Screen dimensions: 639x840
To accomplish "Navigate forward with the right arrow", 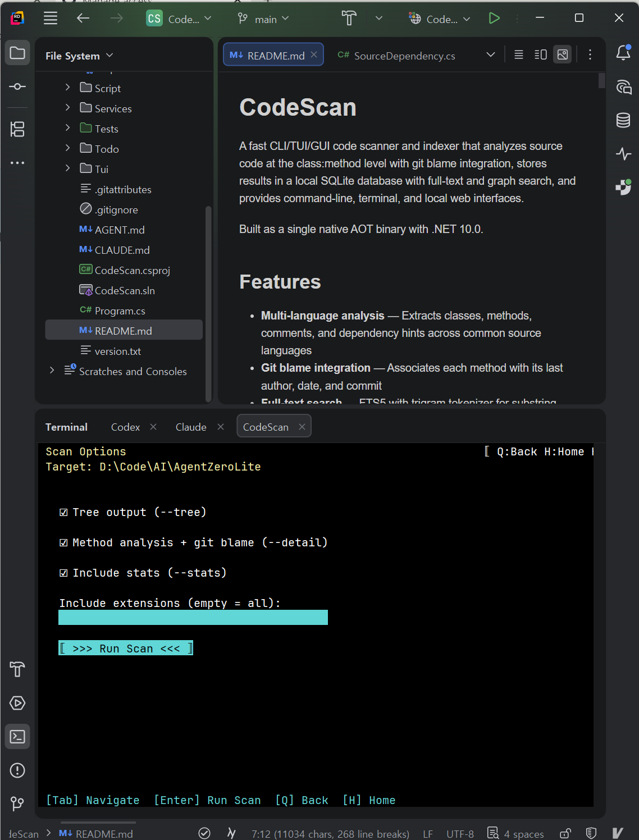I will tap(116, 19).
